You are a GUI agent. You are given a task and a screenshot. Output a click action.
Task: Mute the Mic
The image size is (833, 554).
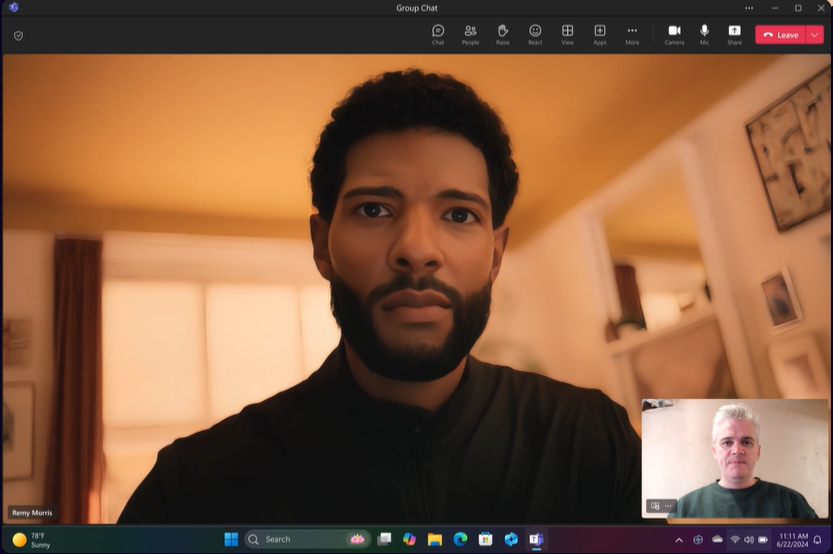tap(704, 35)
